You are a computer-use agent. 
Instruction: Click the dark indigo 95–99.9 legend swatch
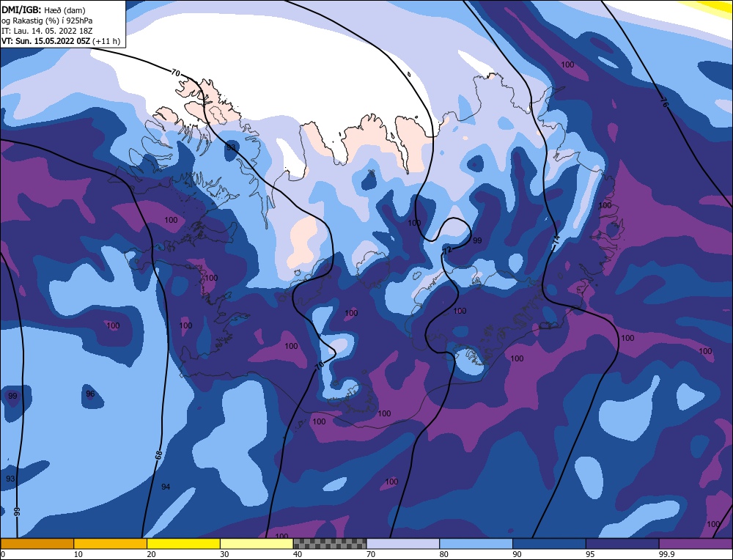622,543
